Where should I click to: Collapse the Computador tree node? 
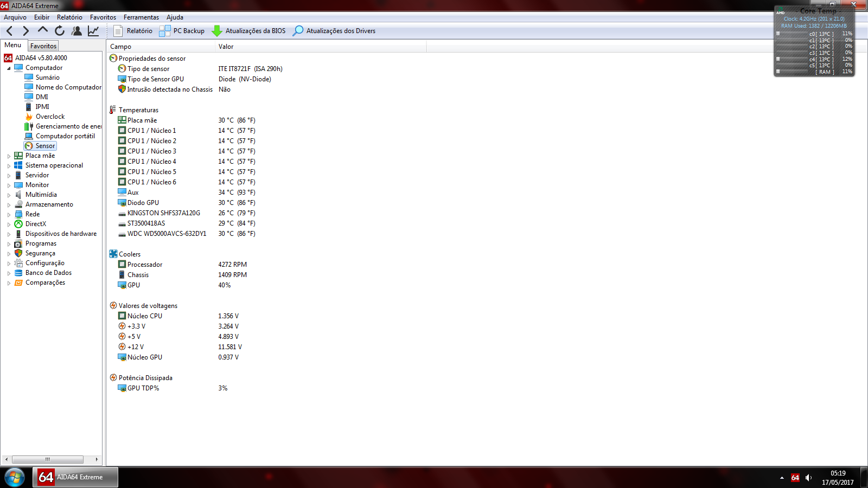(x=9, y=68)
